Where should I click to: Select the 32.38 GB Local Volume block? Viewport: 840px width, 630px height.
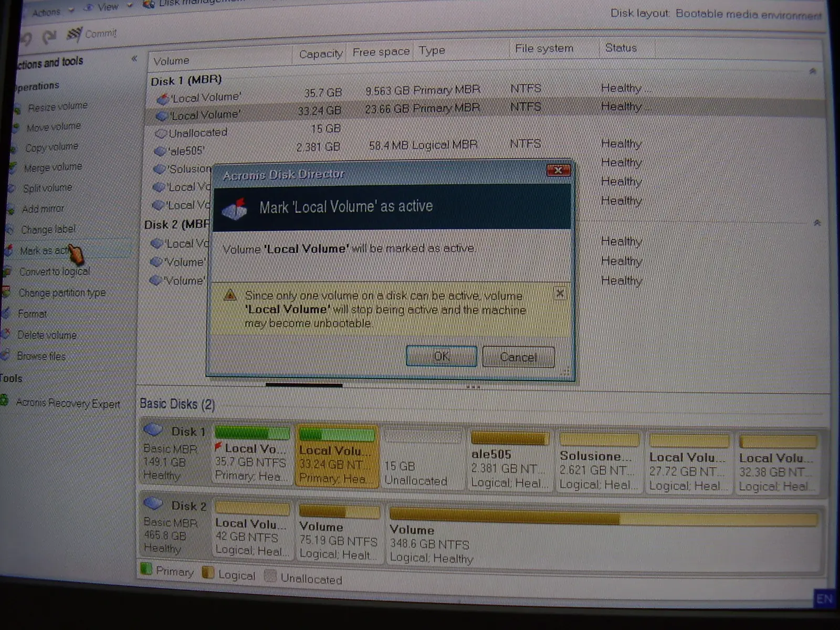pyautogui.click(x=779, y=464)
